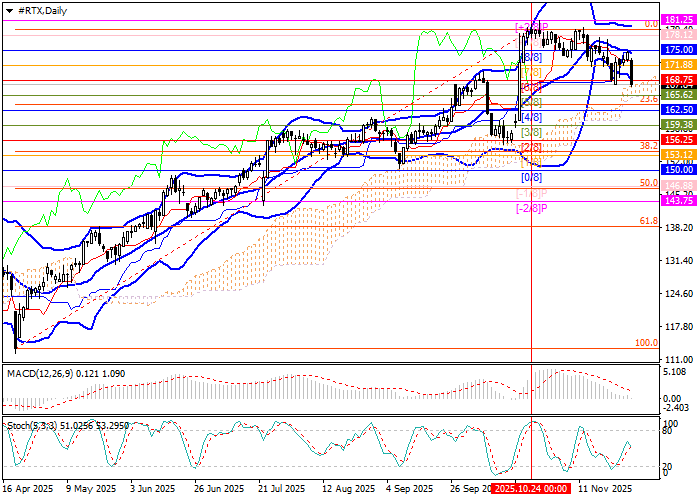The height and width of the screenshot is (500, 700).
Task: Click the blue 150.00 price level tag
Action: click(680, 171)
